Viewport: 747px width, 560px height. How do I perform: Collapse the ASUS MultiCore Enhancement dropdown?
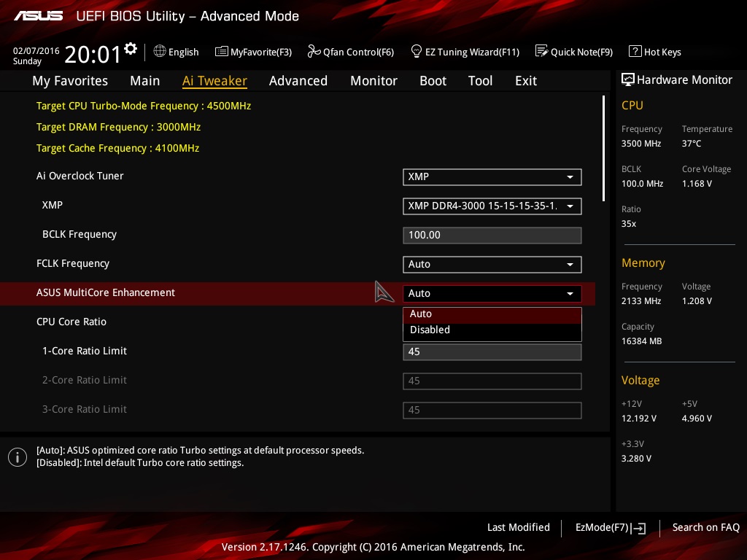tap(492, 293)
